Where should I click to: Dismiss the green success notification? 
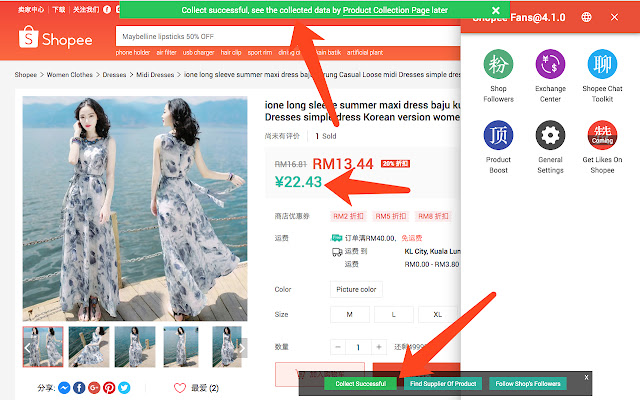coord(496,10)
